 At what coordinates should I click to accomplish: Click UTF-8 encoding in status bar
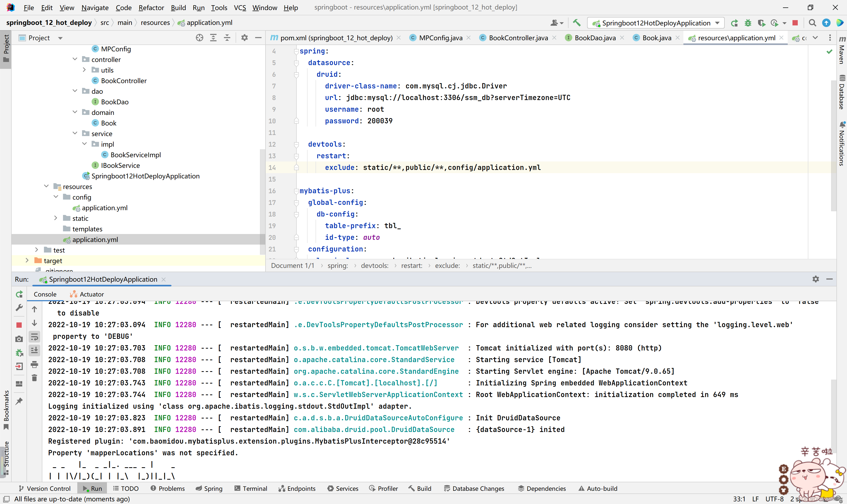pos(774,499)
